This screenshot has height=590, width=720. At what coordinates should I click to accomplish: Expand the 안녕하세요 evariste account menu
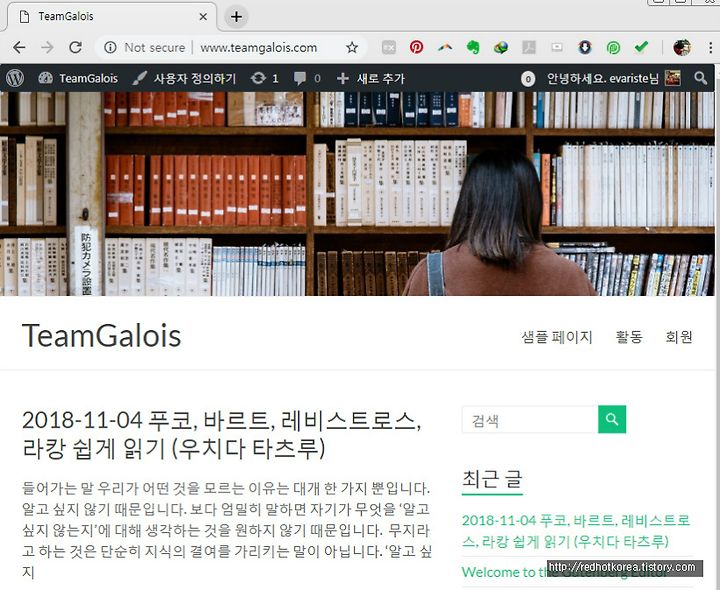[x=602, y=79]
